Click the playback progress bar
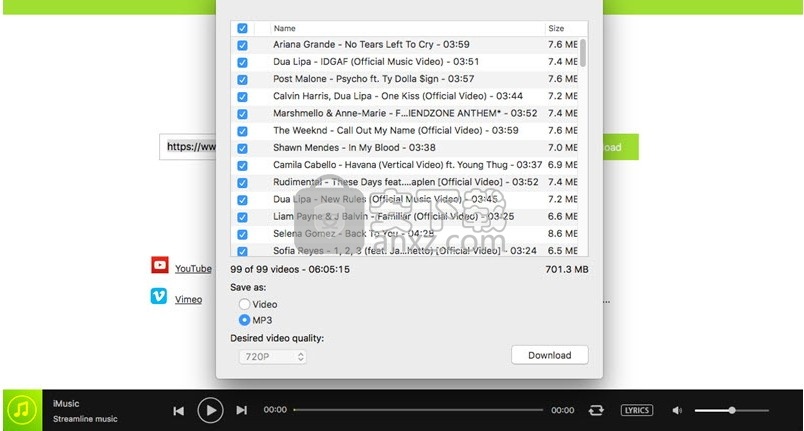This screenshot has height=431, width=804. pos(418,410)
